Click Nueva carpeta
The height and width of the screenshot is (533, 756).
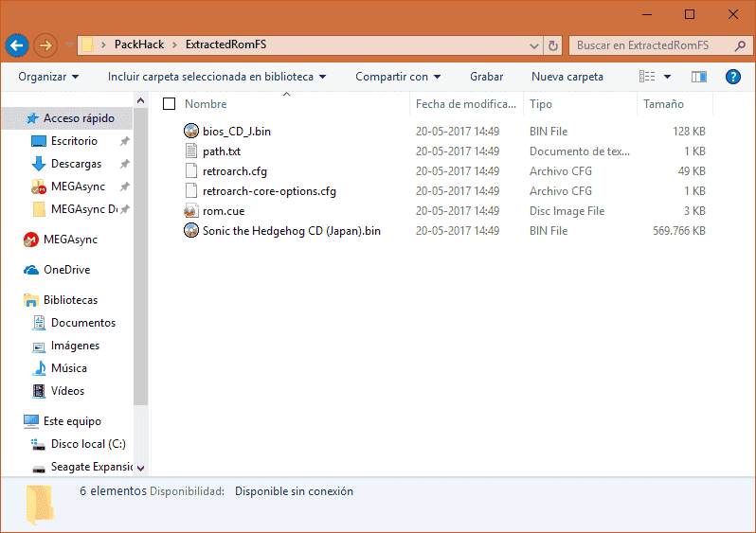coord(567,77)
